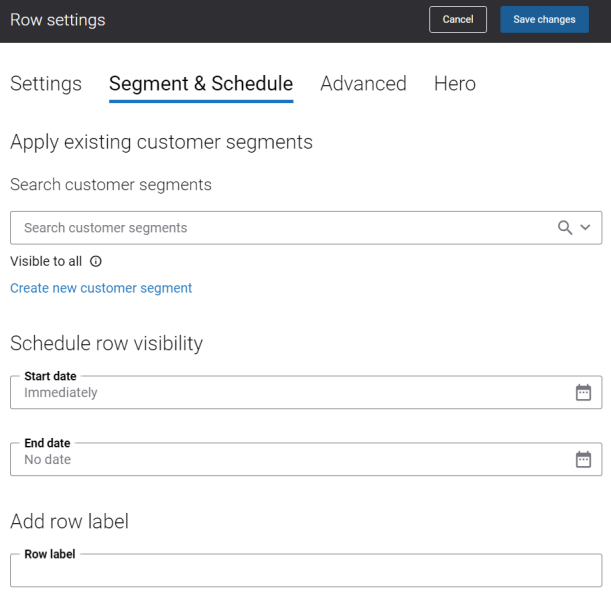Click the search magnifier icon in segments field
Screen dimensions: 611x600
click(565, 228)
